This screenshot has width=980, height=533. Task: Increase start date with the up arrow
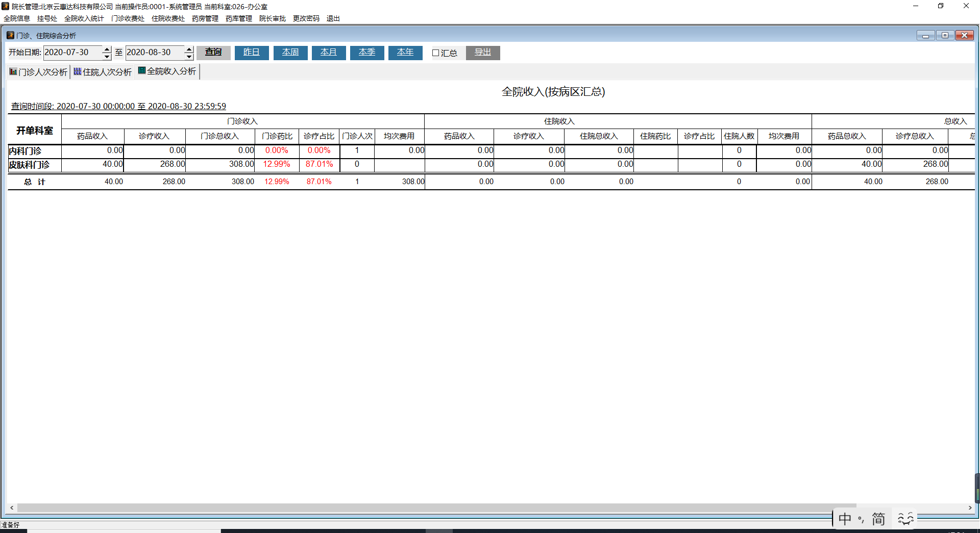(107, 49)
